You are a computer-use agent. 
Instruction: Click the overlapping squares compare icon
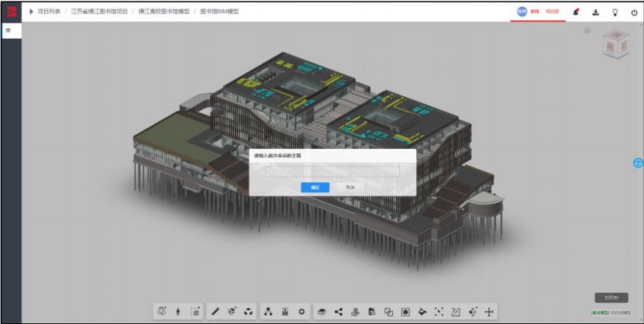click(x=388, y=312)
